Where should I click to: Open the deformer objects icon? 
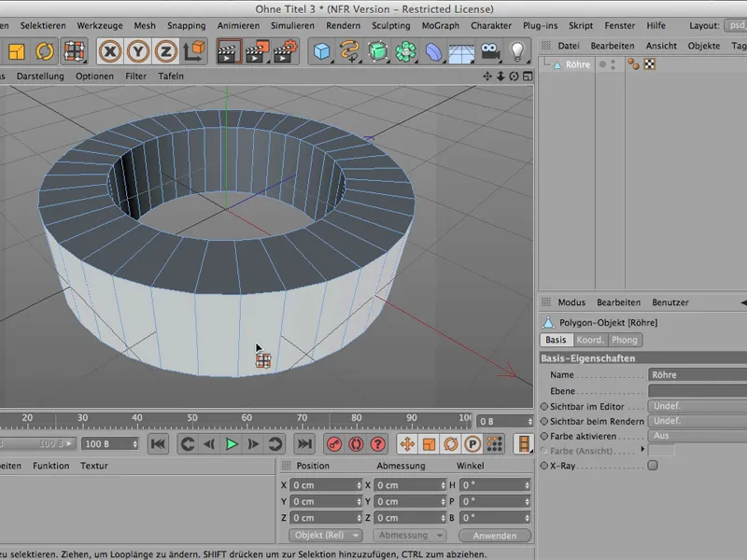click(x=434, y=51)
